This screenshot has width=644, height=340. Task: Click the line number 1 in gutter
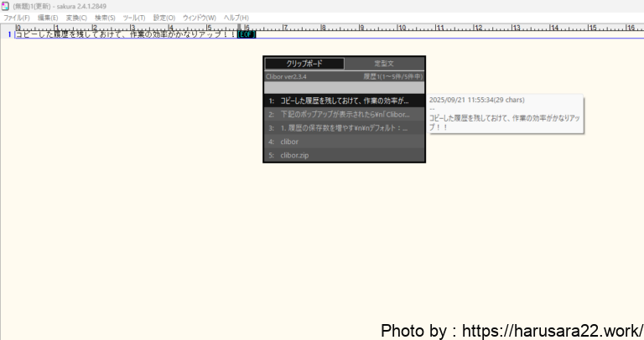click(x=9, y=34)
